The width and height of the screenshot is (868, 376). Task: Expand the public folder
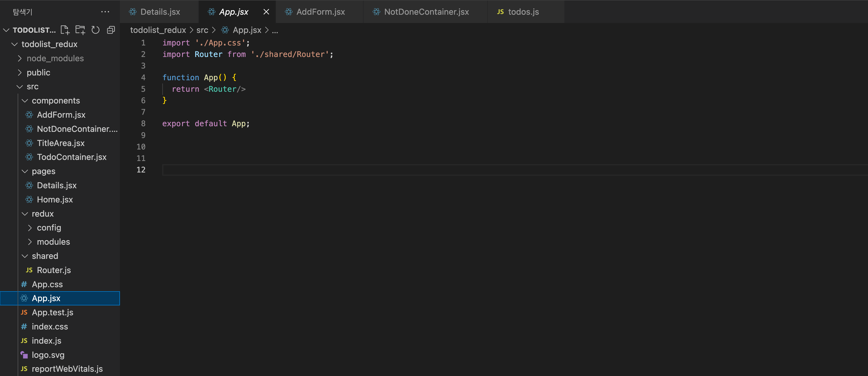point(38,72)
